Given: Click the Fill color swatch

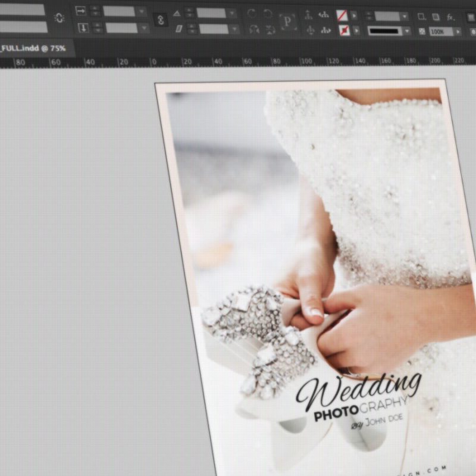Looking at the screenshot, I should (342, 15).
